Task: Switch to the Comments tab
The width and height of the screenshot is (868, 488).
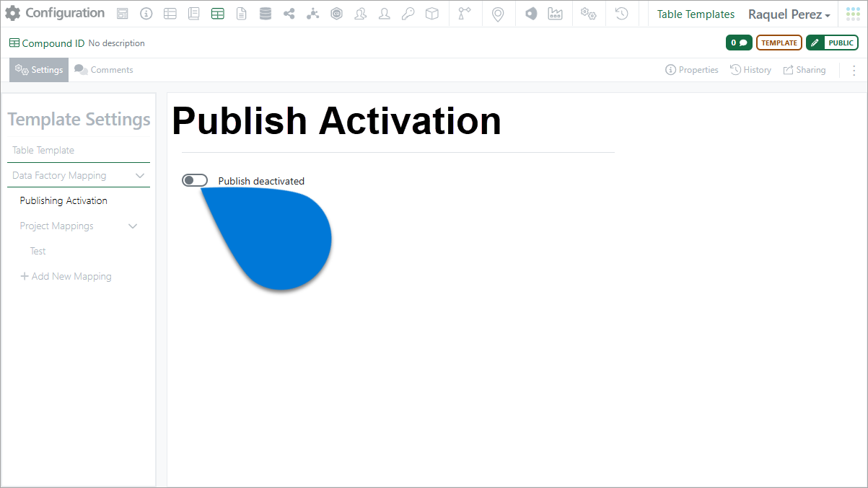Action: 104,70
